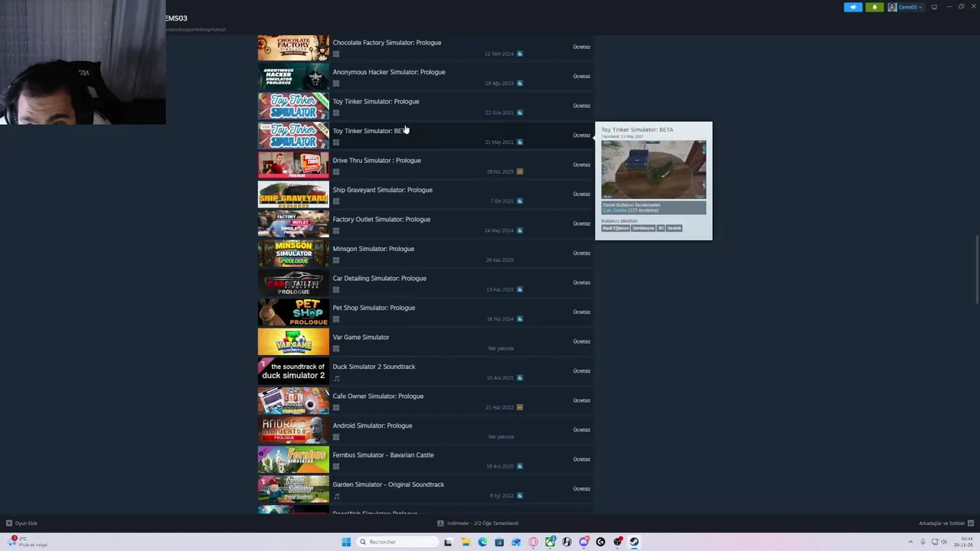This screenshot has height=551, width=980.
Task: Switch to Big Picture mode icon
Action: pos(934,7)
